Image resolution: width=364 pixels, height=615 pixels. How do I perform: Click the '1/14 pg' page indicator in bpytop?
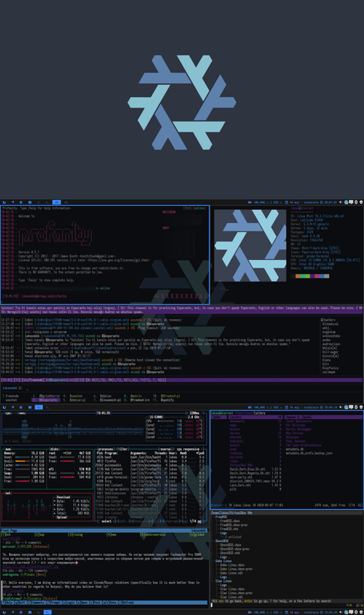pyautogui.click(x=196, y=521)
